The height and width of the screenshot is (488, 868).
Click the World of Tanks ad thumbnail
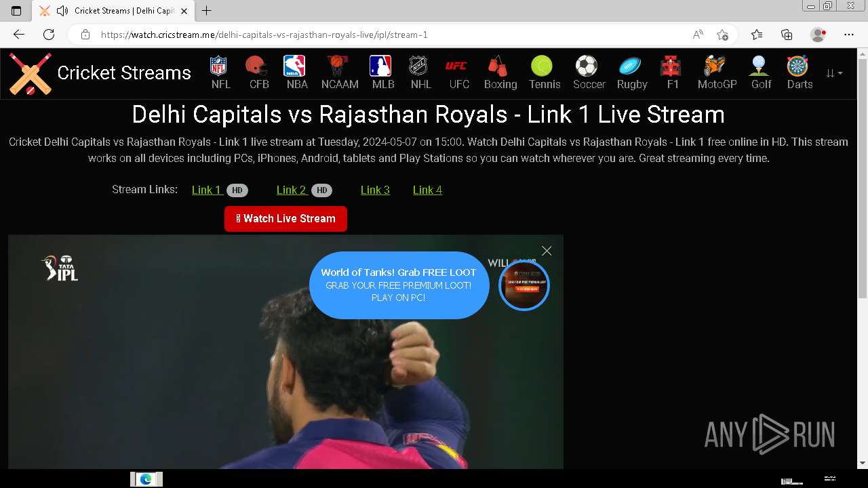click(524, 285)
